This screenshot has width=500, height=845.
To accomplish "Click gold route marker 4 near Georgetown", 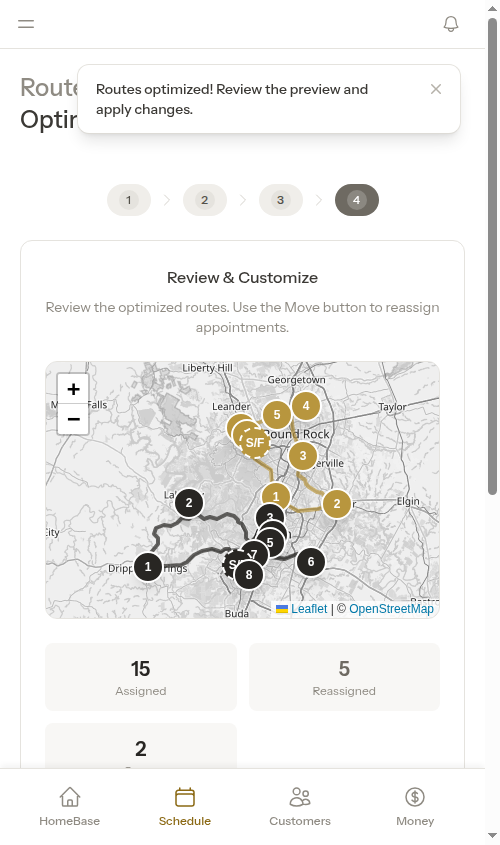I will (x=306, y=405).
